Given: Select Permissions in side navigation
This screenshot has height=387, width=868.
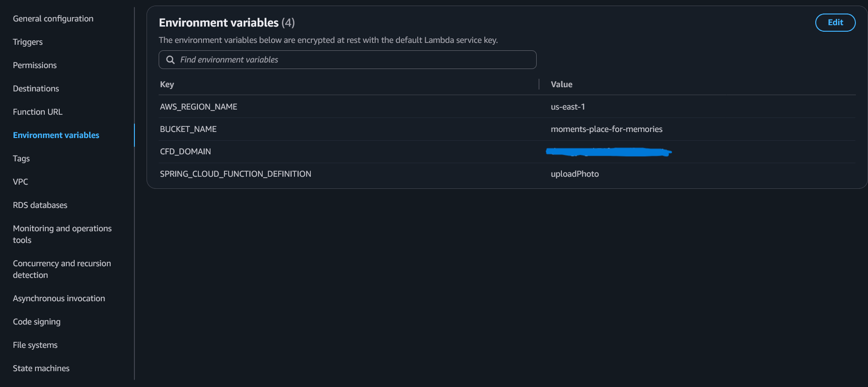Looking at the screenshot, I should (35, 65).
